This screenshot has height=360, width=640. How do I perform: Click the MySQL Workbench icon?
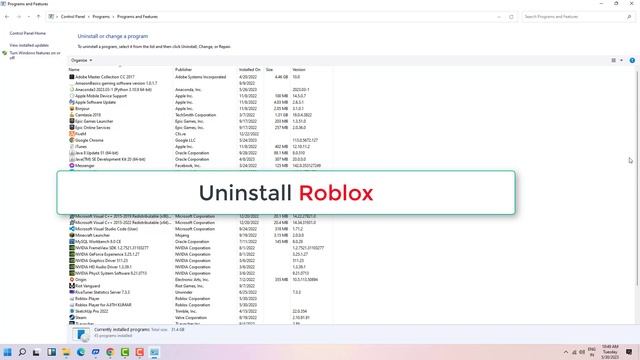pos(71,242)
